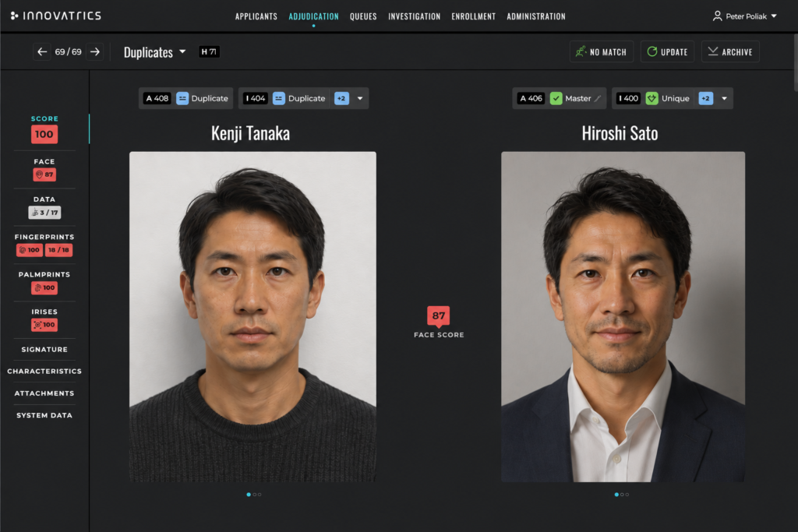The image size is (798, 532).
Task: Click the red 87 Face Score marker between photos
Action: [438, 315]
